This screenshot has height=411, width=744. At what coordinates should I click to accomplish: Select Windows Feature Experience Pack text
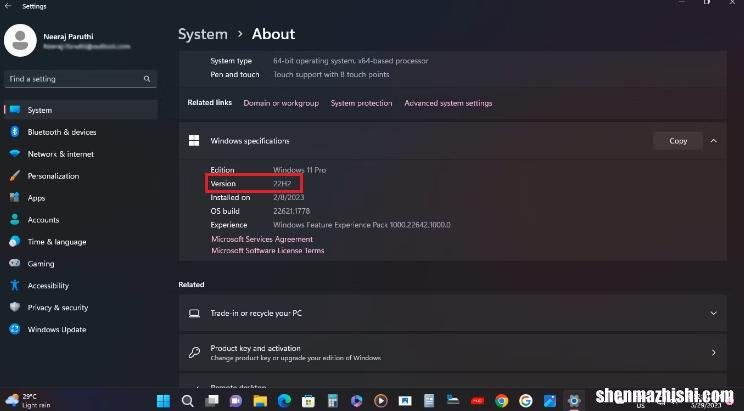pyautogui.click(x=362, y=225)
